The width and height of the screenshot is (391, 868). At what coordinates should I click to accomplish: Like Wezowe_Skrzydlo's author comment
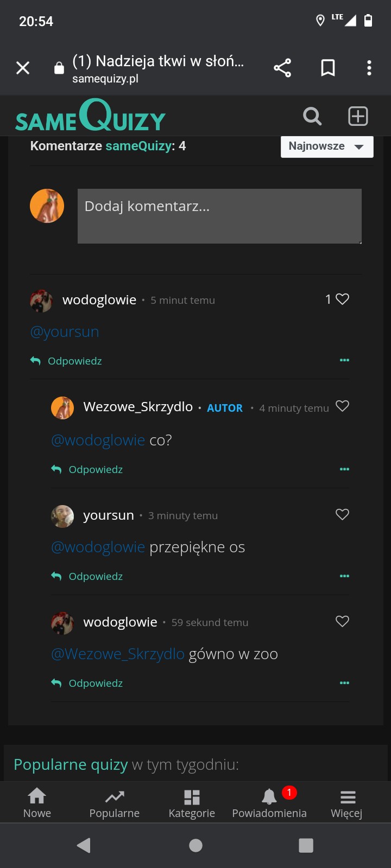coord(342,406)
